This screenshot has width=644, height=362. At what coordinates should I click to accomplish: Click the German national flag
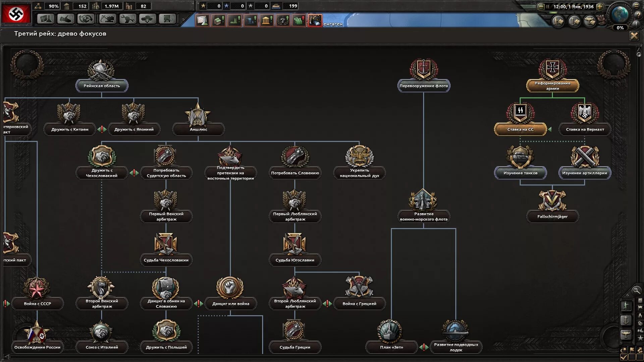[16, 14]
